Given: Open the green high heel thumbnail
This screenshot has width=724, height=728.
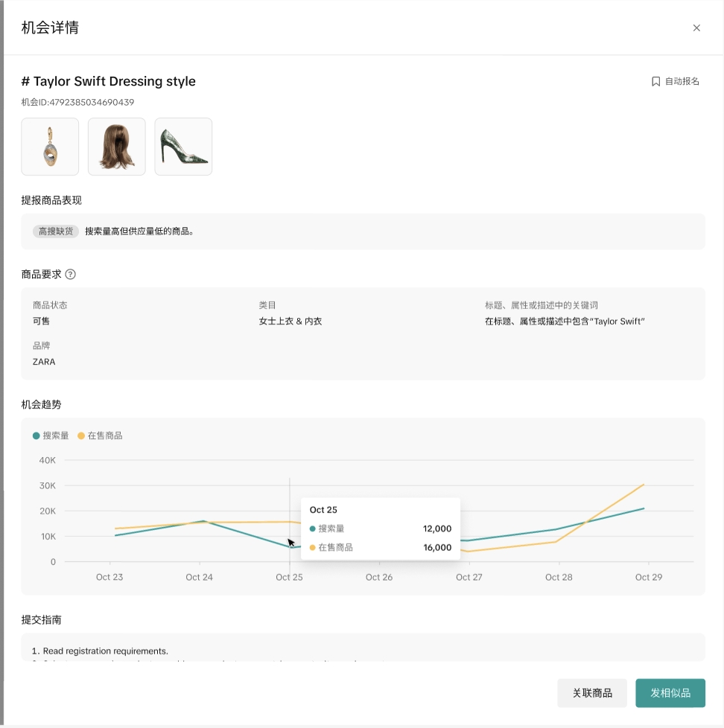Looking at the screenshot, I should pyautogui.click(x=183, y=147).
